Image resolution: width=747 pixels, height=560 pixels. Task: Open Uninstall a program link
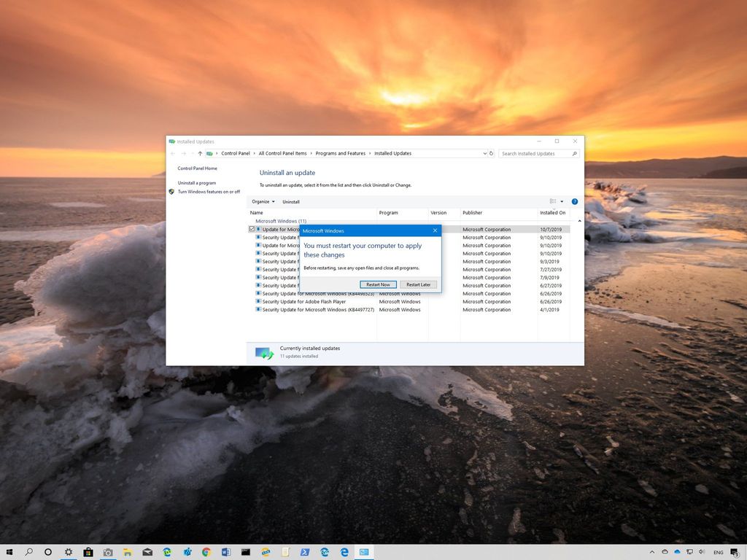point(196,182)
